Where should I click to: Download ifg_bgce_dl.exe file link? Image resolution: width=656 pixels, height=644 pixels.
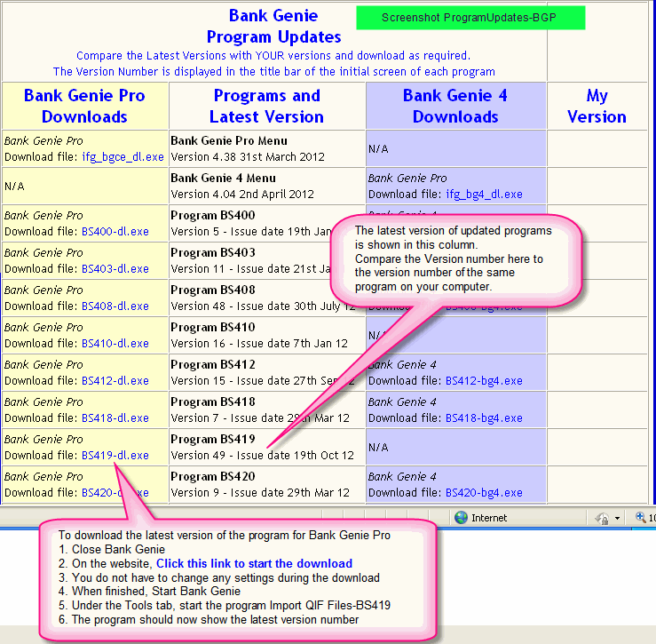(x=123, y=157)
